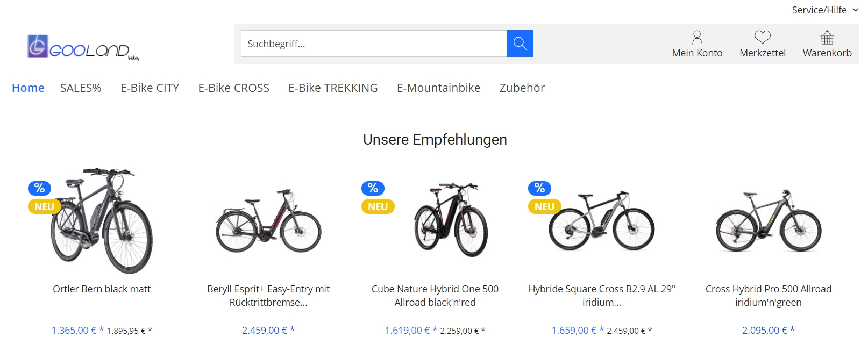Open the Zubehör category
Screen dimensions: 868x344
[522, 88]
